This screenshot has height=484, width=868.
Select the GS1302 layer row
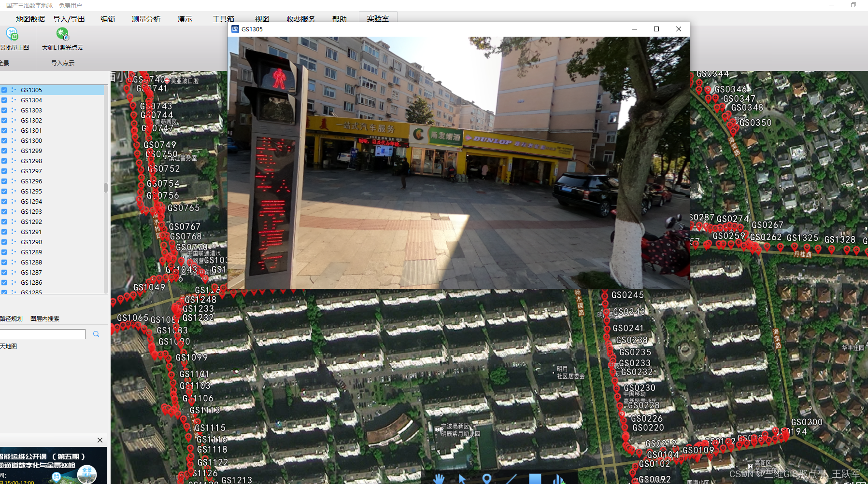click(x=52, y=121)
